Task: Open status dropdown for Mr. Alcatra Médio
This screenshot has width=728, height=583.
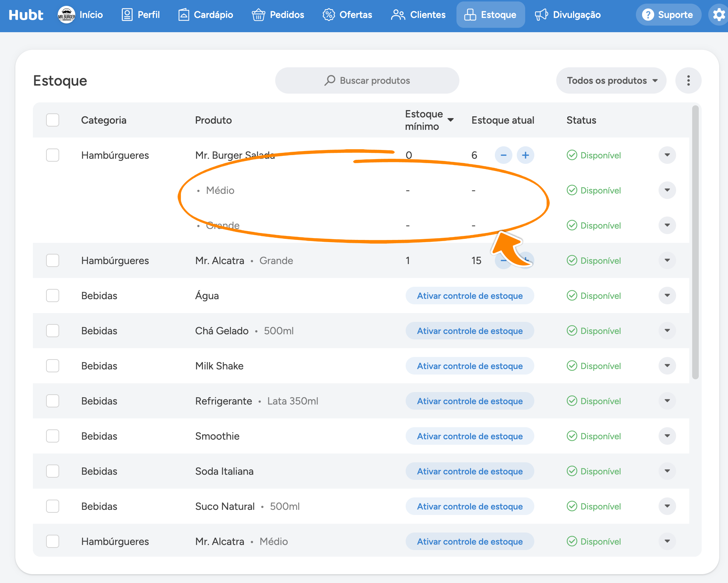Action: 667,541
